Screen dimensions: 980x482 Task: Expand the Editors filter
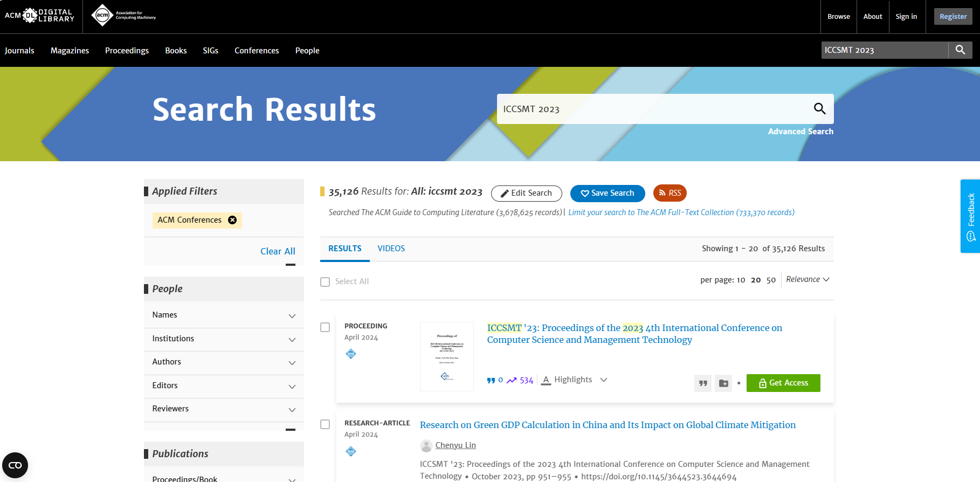tap(224, 386)
